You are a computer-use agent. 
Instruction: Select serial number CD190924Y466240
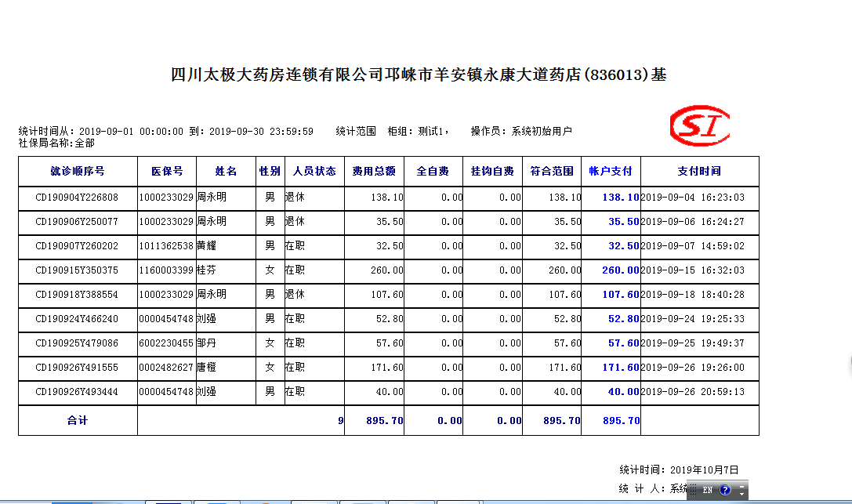[x=77, y=319]
